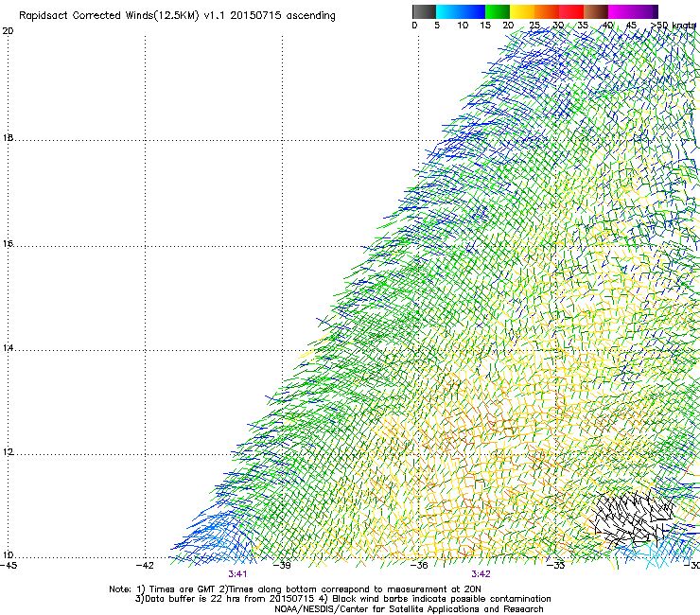Image resolution: width=700 pixels, height=615 pixels.
Task: Click the longitude label '-42'
Action: [145, 566]
